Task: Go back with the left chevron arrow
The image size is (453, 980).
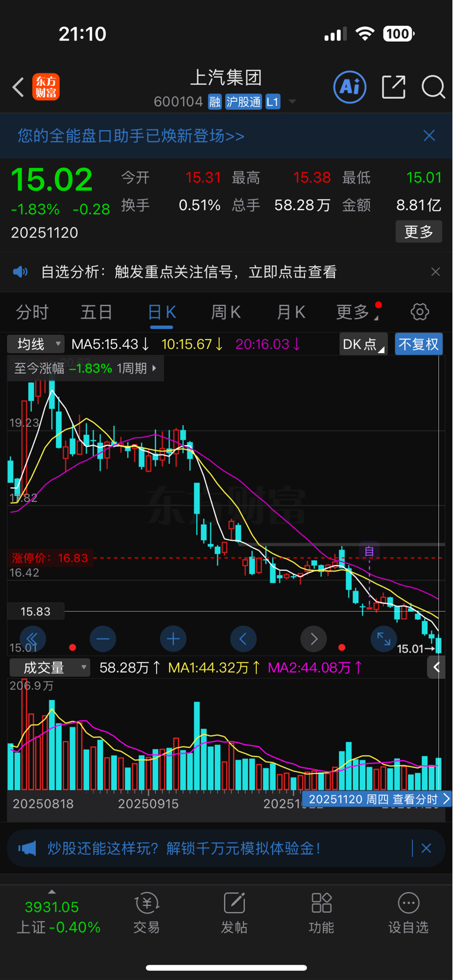Action: coord(18,87)
